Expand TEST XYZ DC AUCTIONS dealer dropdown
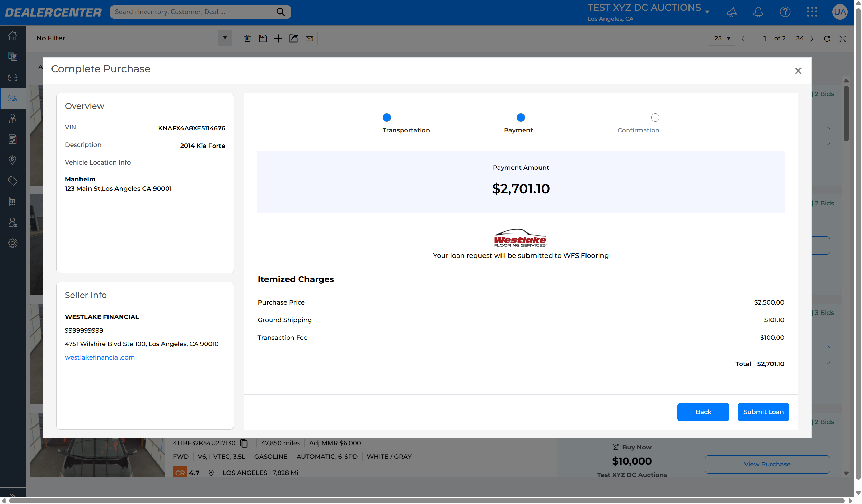The image size is (862, 504). [707, 12]
